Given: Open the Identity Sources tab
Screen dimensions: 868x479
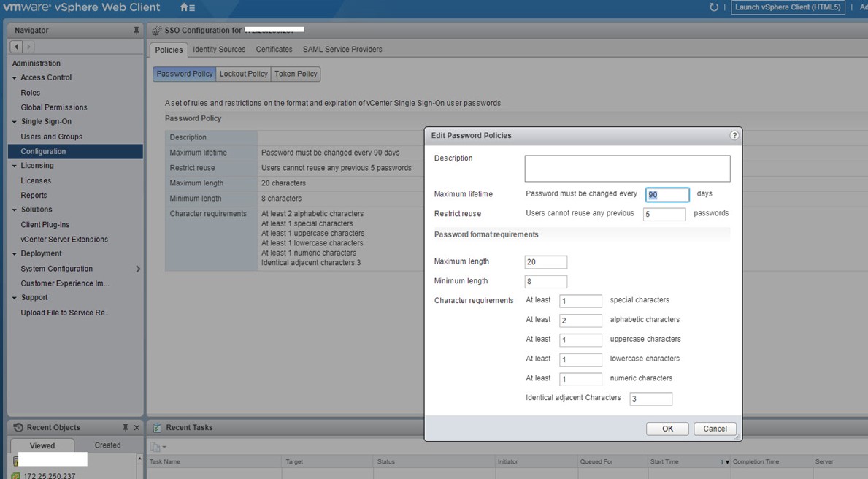Looking at the screenshot, I should pos(219,49).
